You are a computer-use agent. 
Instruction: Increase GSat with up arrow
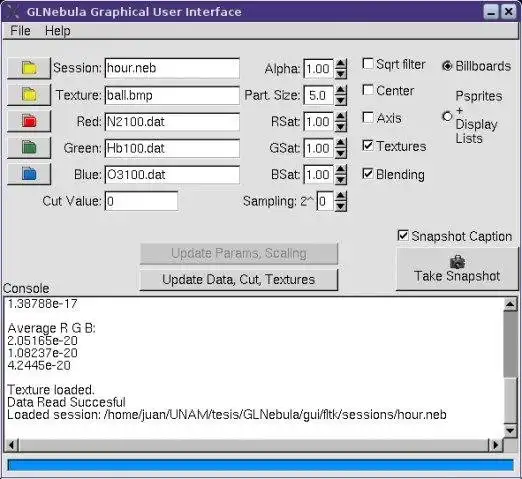pyautogui.click(x=341, y=143)
